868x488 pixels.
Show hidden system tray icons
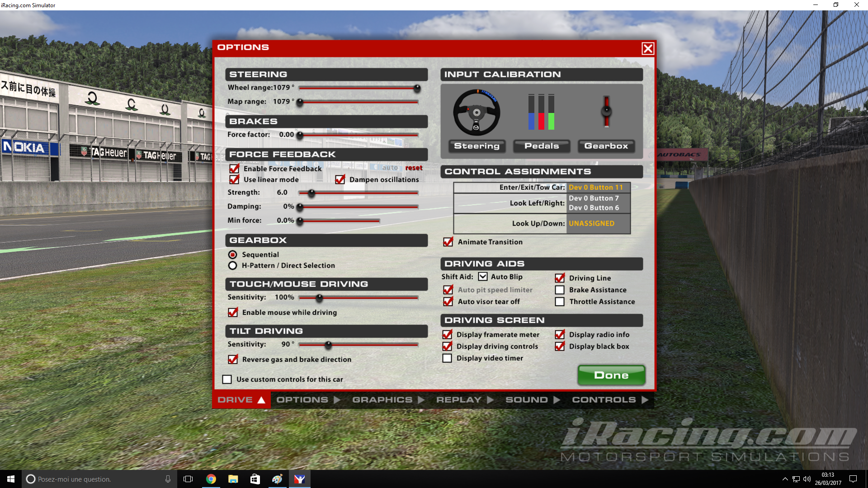click(785, 479)
